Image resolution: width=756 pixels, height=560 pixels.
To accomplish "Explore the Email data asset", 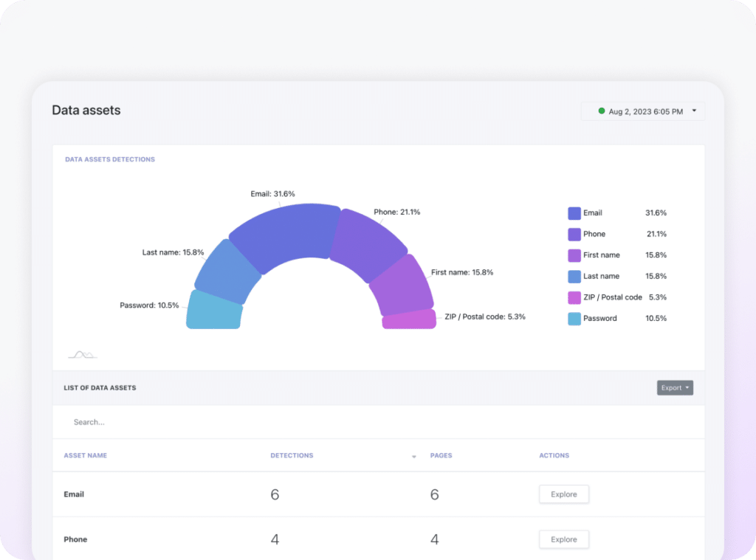I will (563, 494).
